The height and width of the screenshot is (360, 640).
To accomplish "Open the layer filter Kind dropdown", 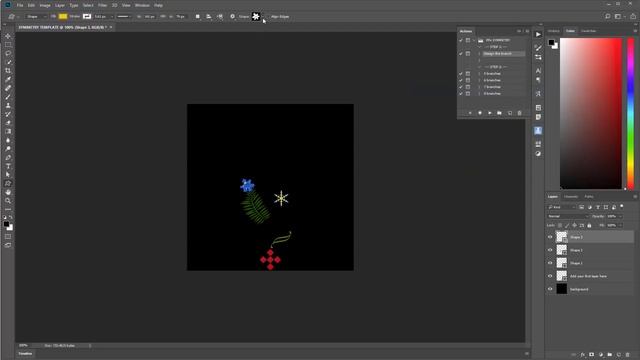I will (562, 207).
